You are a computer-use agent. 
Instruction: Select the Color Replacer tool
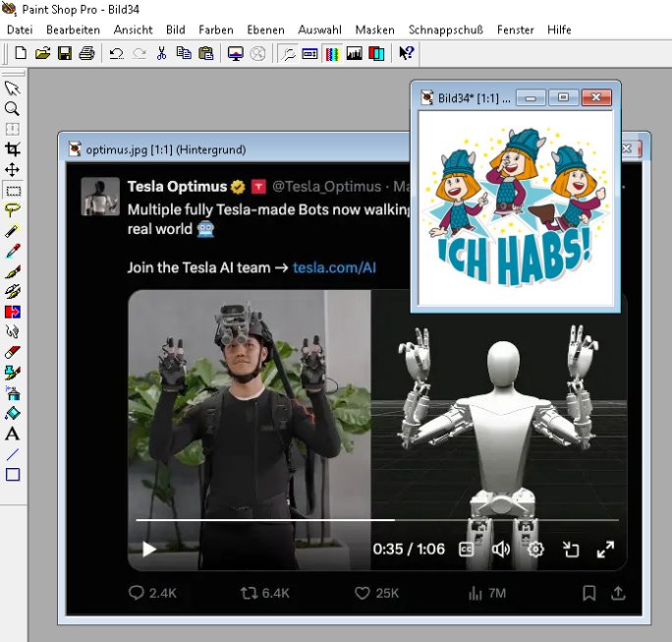13,312
